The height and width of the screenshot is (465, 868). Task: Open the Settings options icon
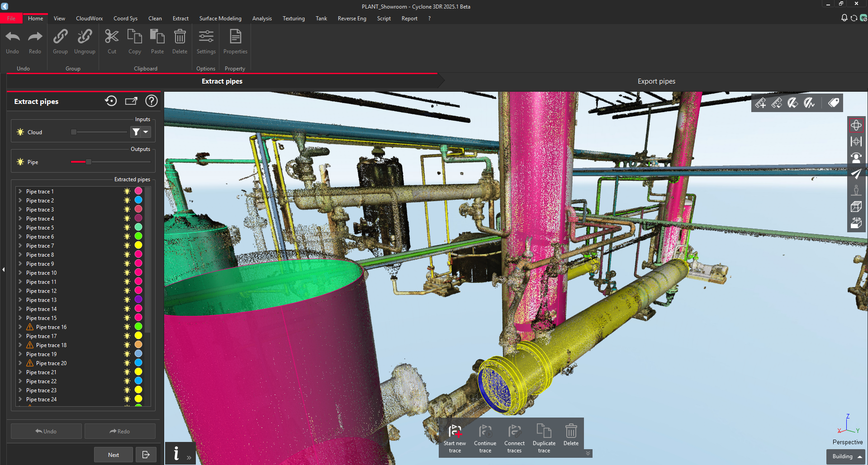click(x=206, y=37)
